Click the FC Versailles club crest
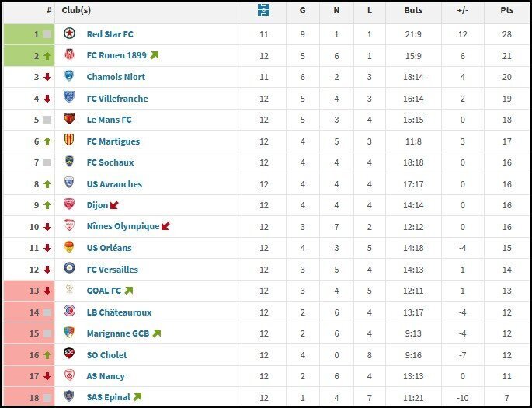 (70, 269)
